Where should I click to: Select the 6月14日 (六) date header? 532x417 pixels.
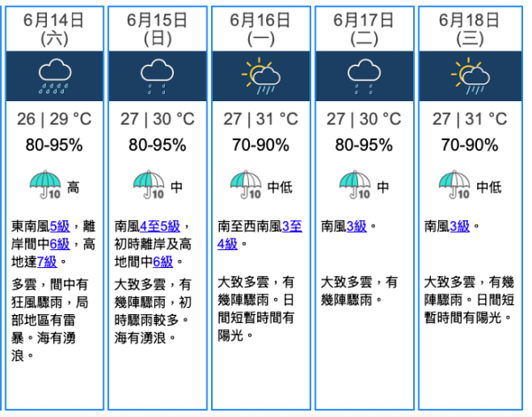pyautogui.click(x=54, y=29)
